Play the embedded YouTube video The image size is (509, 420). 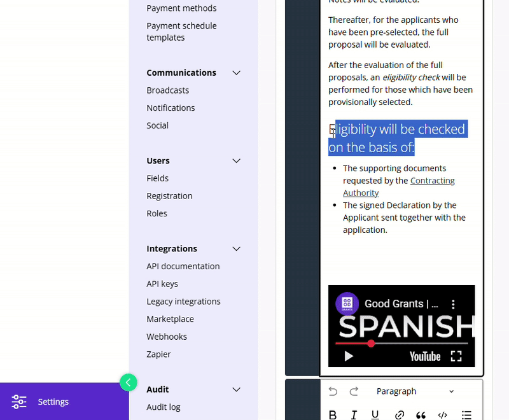tap(349, 356)
